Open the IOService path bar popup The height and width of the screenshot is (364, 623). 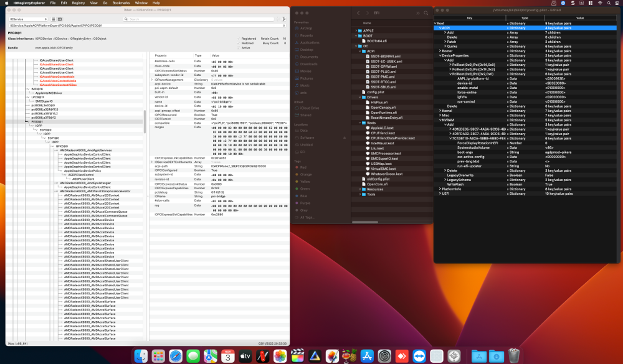pyautogui.click(x=147, y=26)
